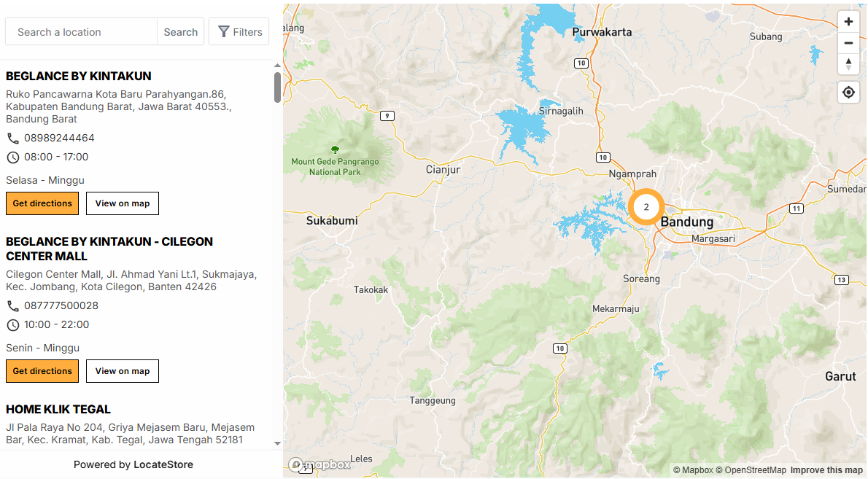Expand the cluster marker with 2 stores
This screenshot has height=479, width=868.
[646, 207]
